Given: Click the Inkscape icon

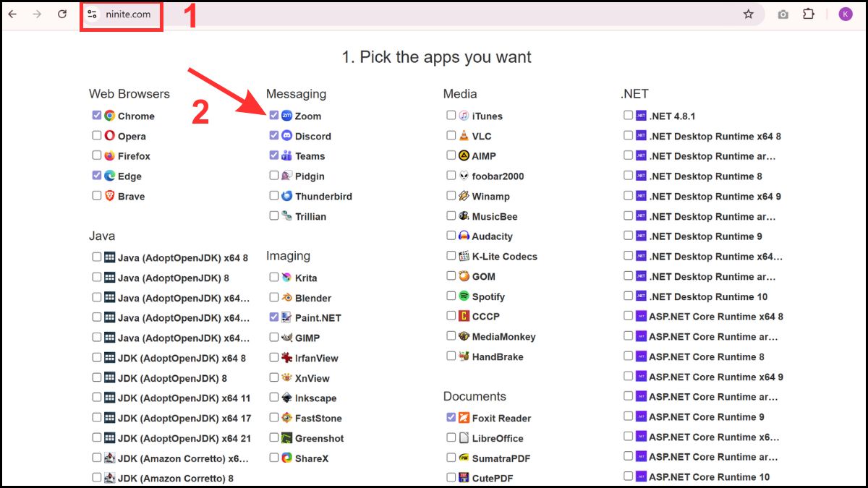Looking at the screenshot, I should [287, 398].
